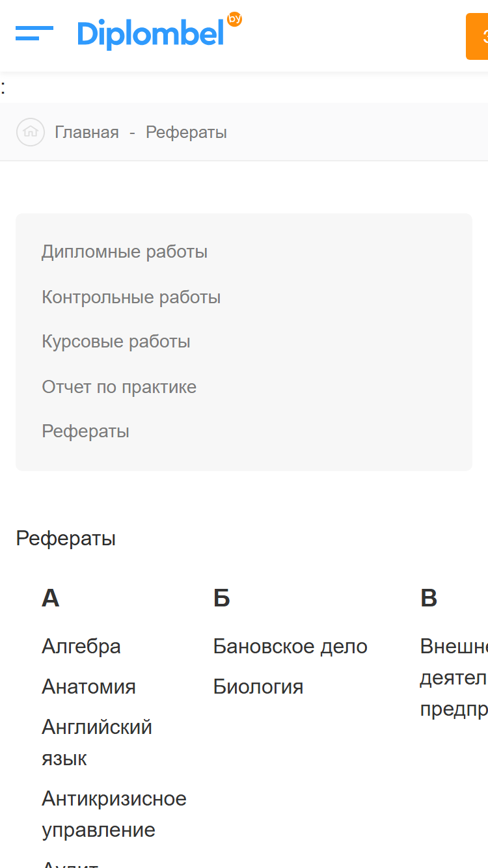Open Антикризисное управление subject link
Screen dimensions: 488x868
click(x=115, y=814)
